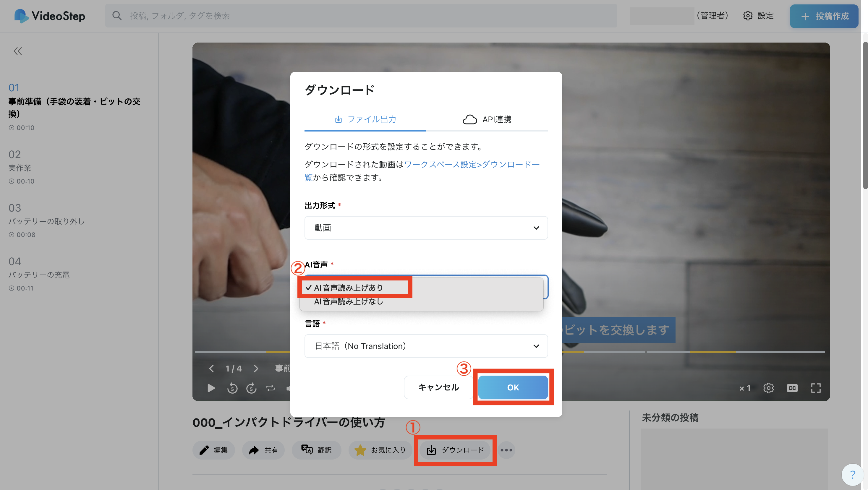Click the rewind 5 seconds icon
Image resolution: width=868 pixels, height=490 pixels.
[x=232, y=388]
